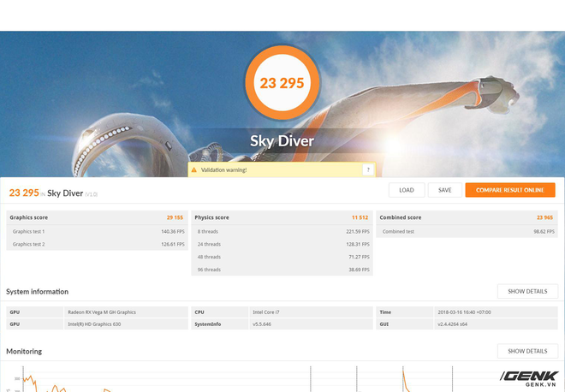
Task: Click the 71.27 FPS value
Action: tap(359, 257)
